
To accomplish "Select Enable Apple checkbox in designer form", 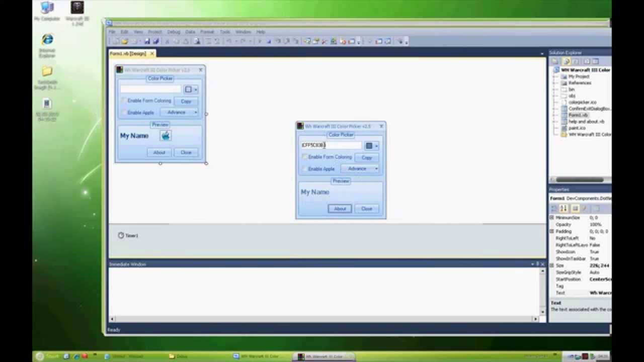I will coord(124,113).
